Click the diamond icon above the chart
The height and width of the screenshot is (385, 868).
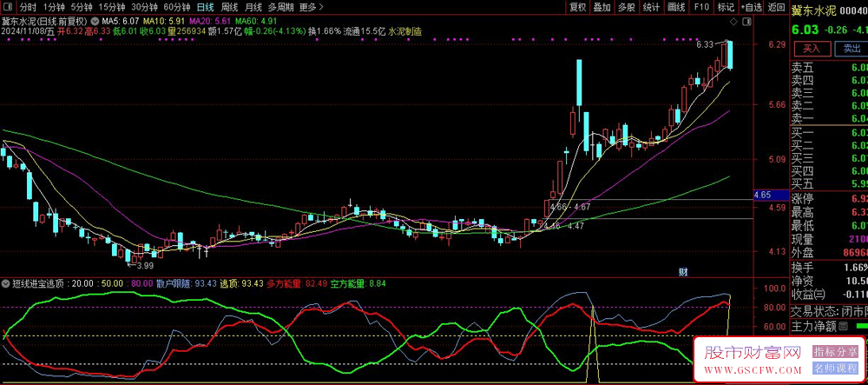click(734, 19)
